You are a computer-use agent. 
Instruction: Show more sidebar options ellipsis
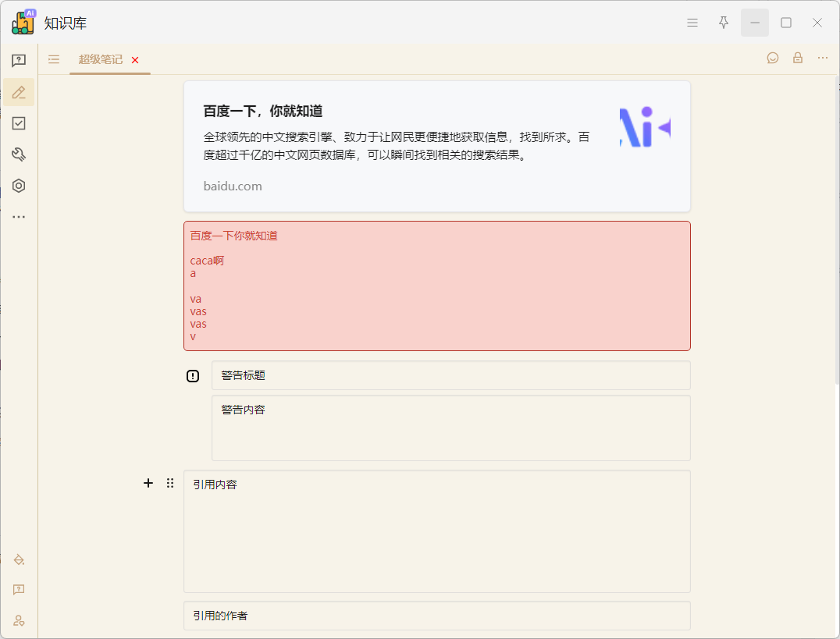pyautogui.click(x=19, y=217)
